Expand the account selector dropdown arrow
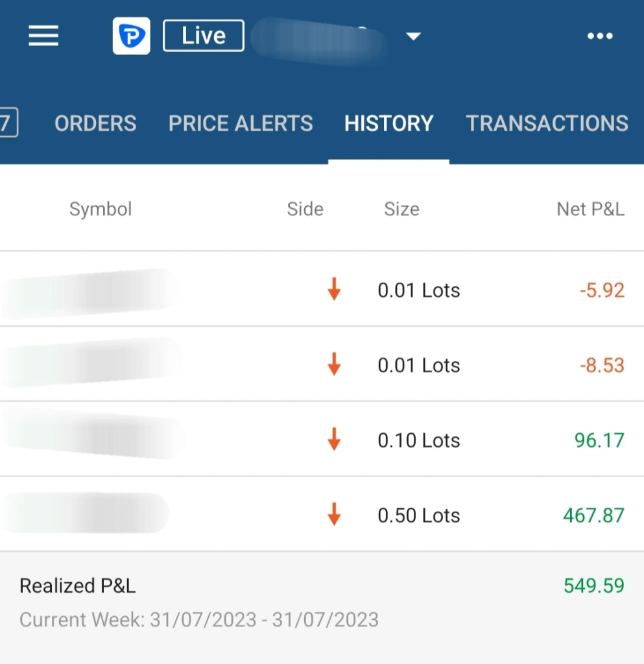This screenshot has width=644, height=664. click(x=413, y=36)
